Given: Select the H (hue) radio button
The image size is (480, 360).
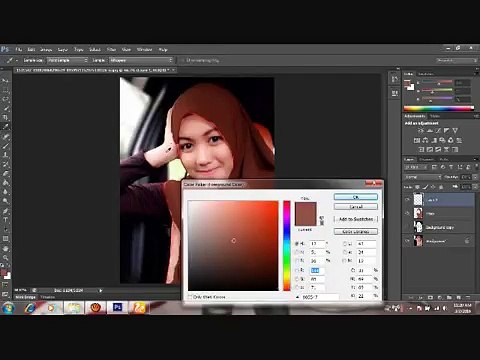Looking at the screenshot, I should (x=297, y=244).
